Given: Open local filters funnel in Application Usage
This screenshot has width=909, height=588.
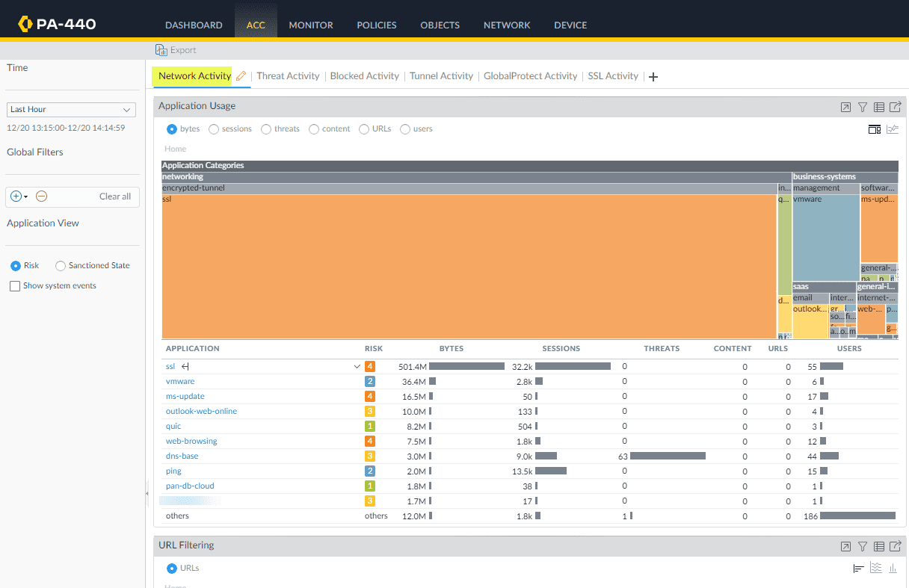Looking at the screenshot, I should click(x=862, y=108).
